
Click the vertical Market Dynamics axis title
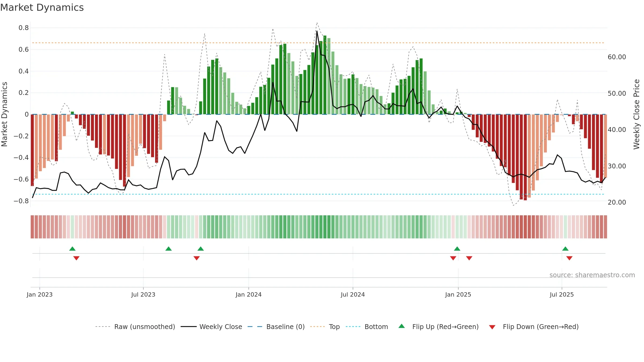click(4, 114)
